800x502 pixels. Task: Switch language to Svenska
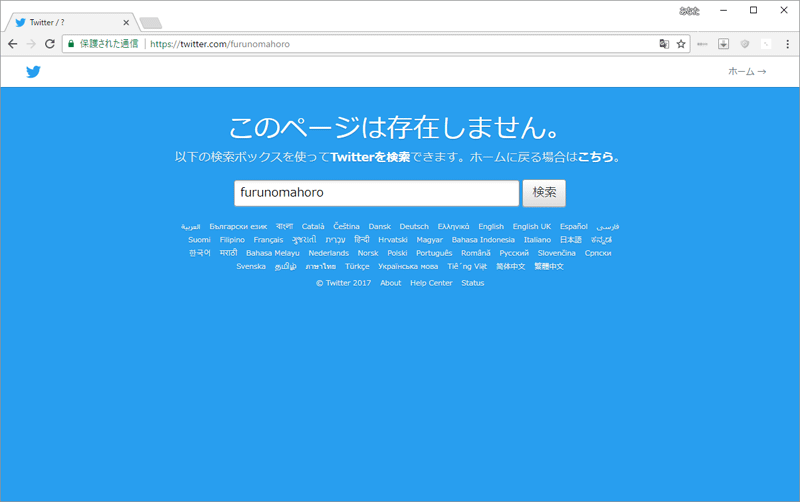[251, 266]
